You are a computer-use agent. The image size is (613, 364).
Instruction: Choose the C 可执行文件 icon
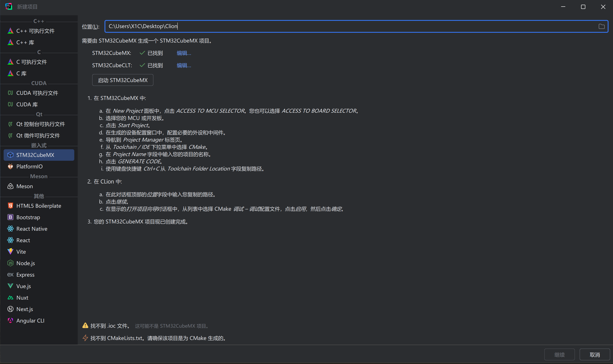coord(10,62)
